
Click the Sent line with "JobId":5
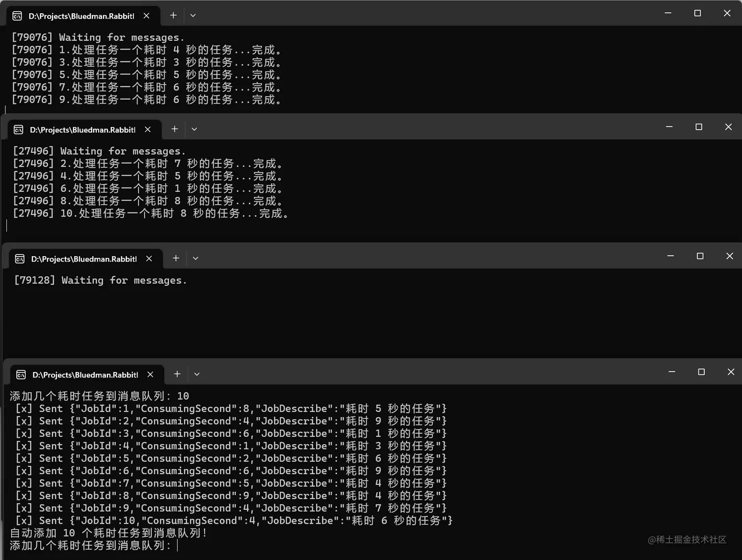(x=231, y=458)
